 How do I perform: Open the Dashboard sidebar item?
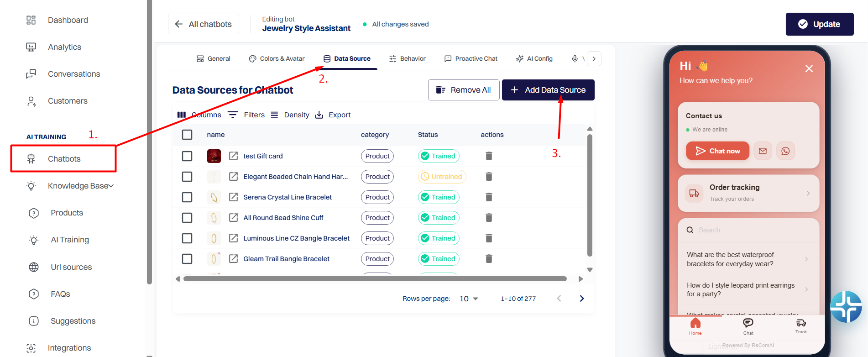57,20
